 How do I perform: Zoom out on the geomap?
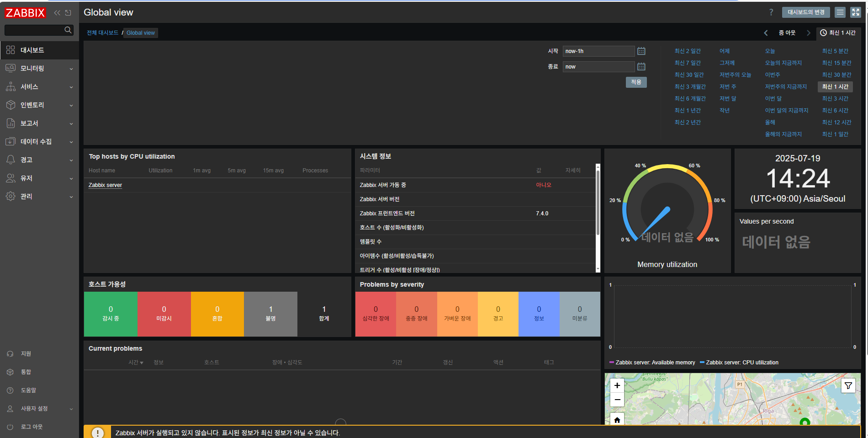pyautogui.click(x=617, y=400)
